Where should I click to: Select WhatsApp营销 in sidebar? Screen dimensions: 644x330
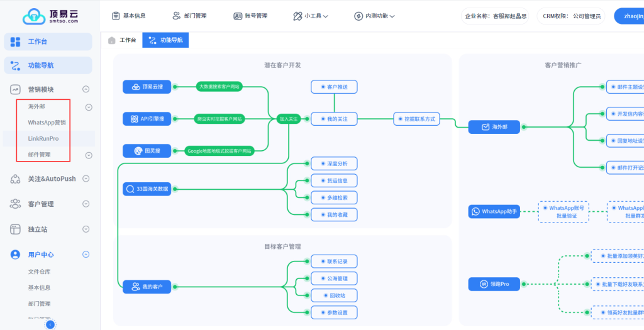pos(47,123)
